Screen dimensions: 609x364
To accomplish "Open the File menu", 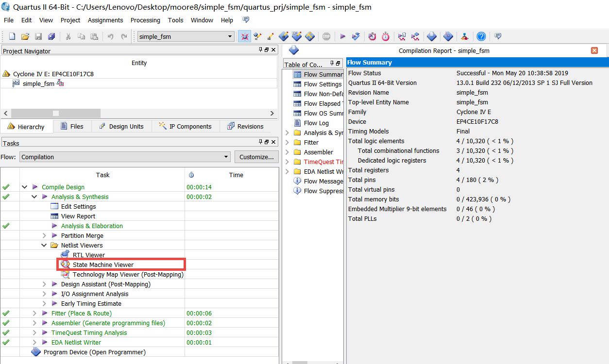I will point(9,20).
